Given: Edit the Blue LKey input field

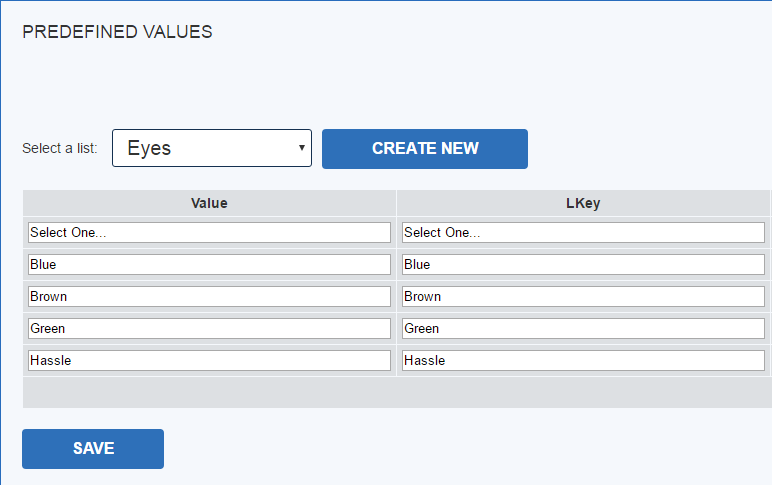Looking at the screenshot, I should tap(583, 264).
